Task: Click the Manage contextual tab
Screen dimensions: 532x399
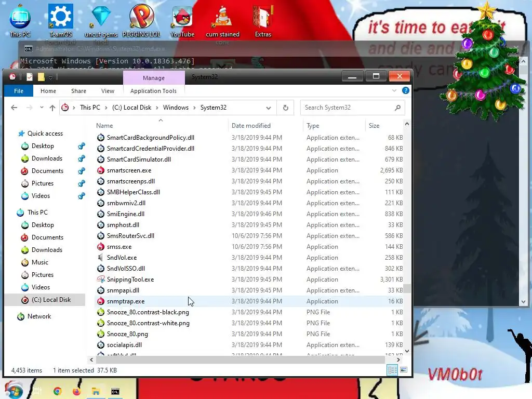Action: click(x=154, y=78)
